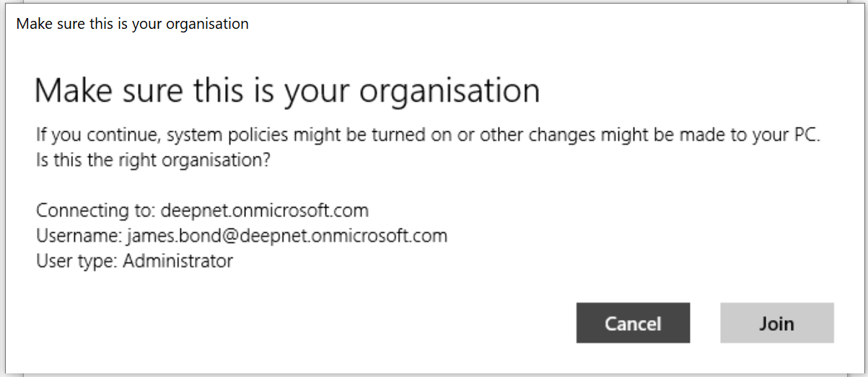Click the large 'Make sure' heading
Viewport: 868px width, 377px height.
click(x=286, y=91)
